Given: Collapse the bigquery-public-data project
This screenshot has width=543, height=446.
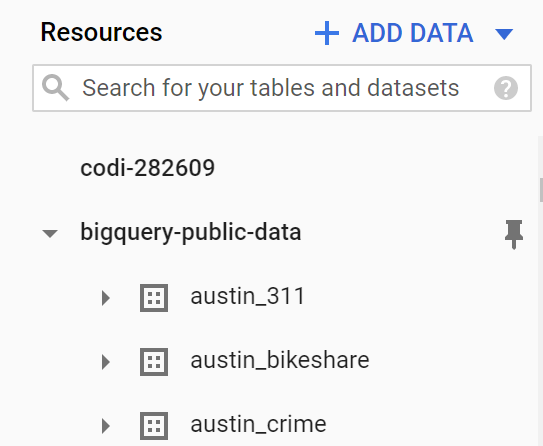Looking at the screenshot, I should 50,234.
